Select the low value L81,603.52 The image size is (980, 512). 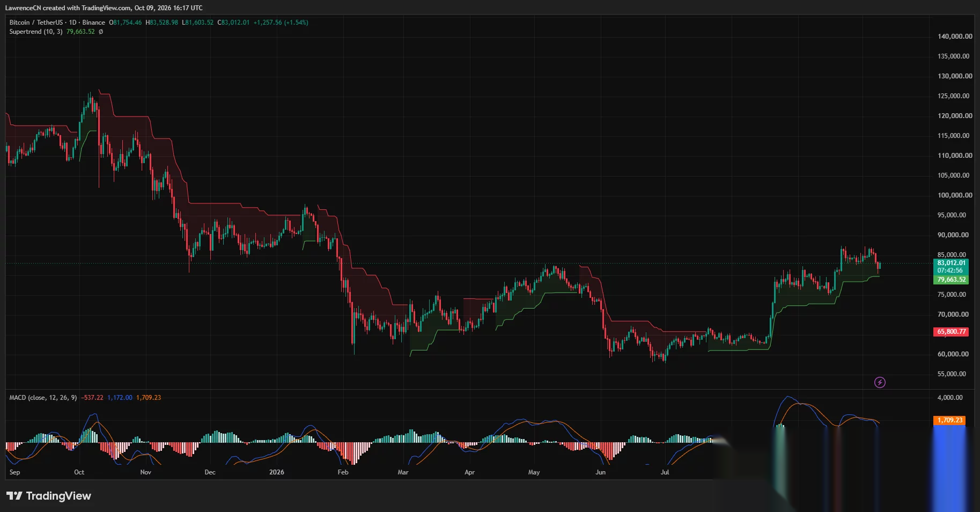pos(198,23)
